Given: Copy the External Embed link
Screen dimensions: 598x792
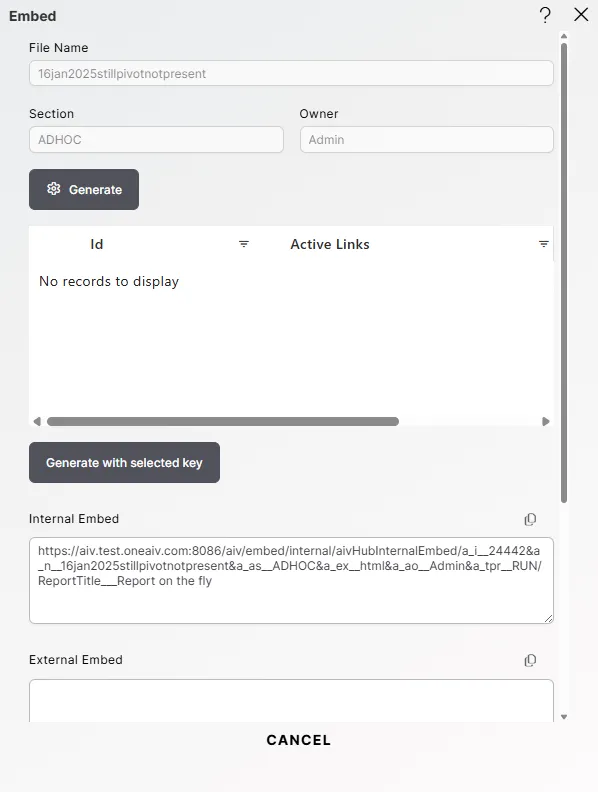Looking at the screenshot, I should [530, 660].
